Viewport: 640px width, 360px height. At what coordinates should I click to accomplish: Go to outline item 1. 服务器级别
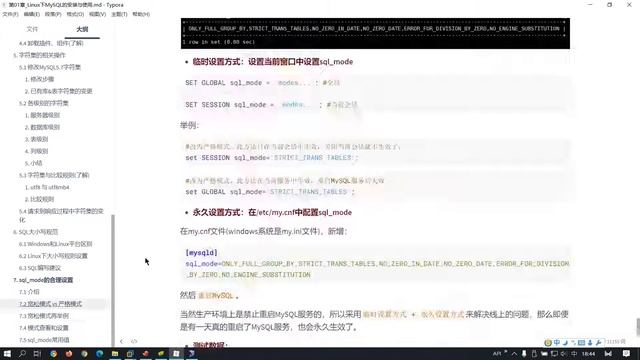[42, 115]
